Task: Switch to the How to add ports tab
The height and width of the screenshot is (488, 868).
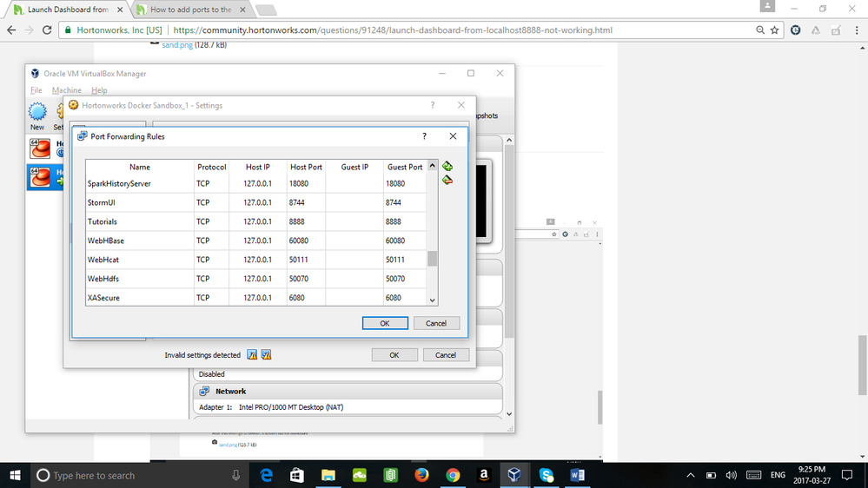Action: (x=191, y=10)
